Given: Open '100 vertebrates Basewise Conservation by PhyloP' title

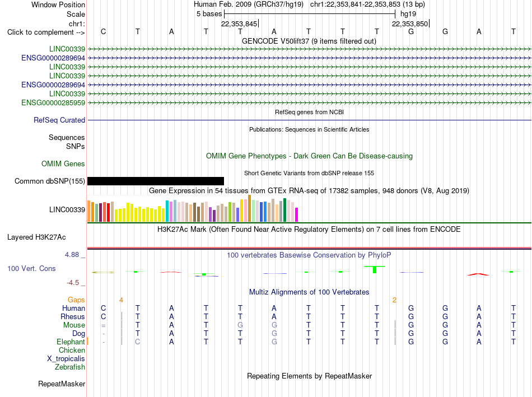Looking at the screenshot, I should pos(309,255).
